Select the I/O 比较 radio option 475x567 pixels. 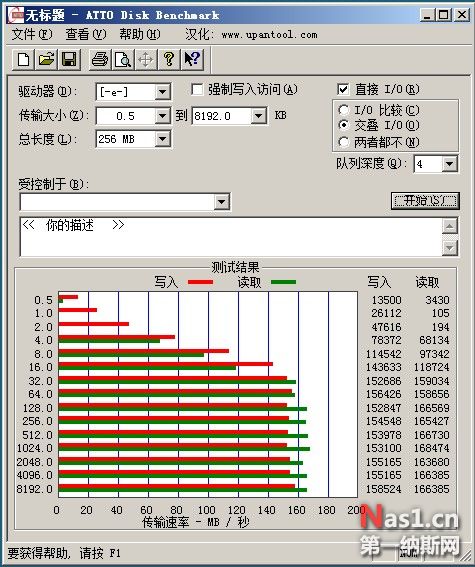click(x=343, y=110)
